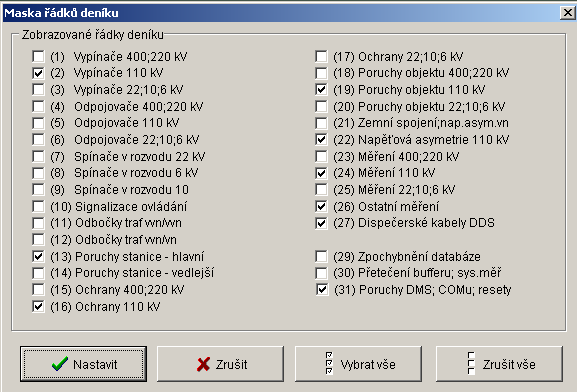Screen dimensions: 577x392
Task: Tick (8) Spínače v rozvodu 6 kV
Action: (x=38, y=173)
